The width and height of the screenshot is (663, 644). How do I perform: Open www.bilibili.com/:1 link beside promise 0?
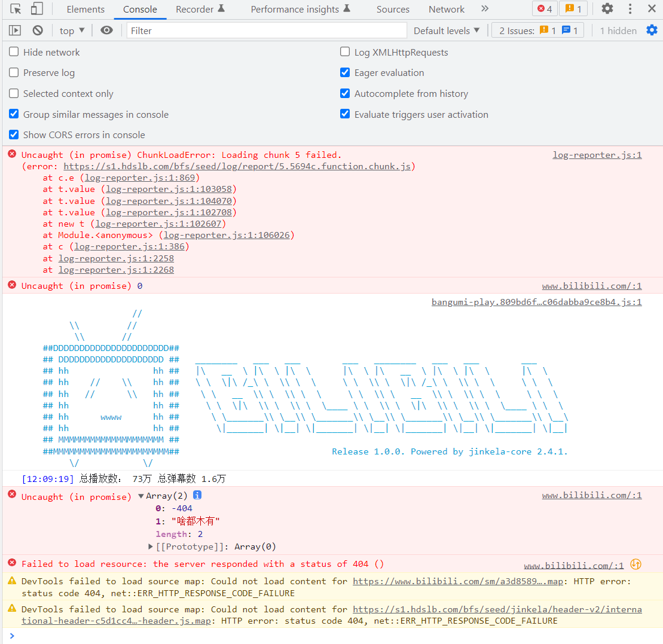pos(592,286)
